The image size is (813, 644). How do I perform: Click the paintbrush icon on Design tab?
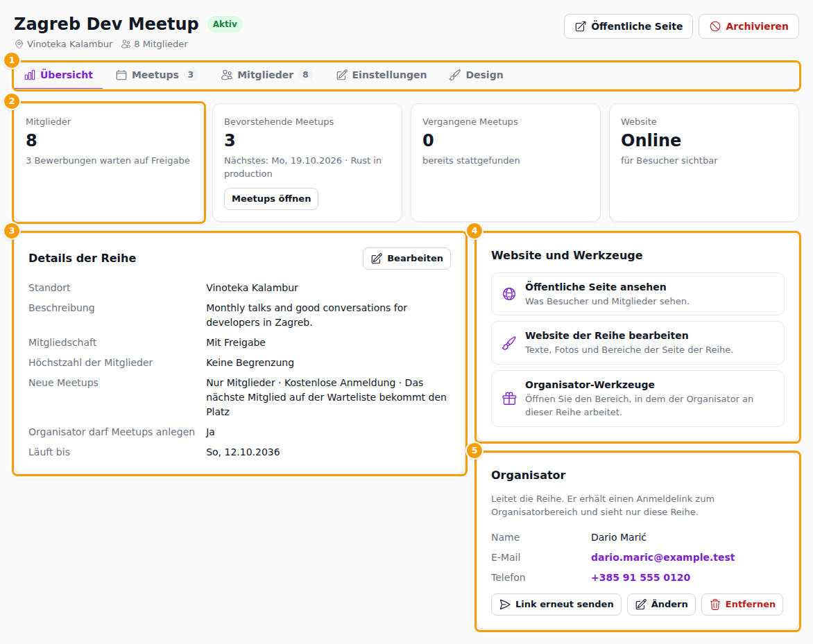click(x=455, y=75)
